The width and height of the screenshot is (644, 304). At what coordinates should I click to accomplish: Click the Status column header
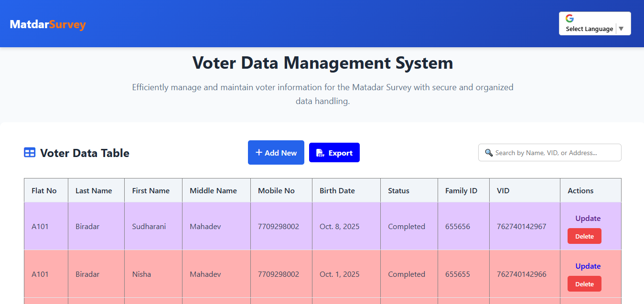[398, 190]
